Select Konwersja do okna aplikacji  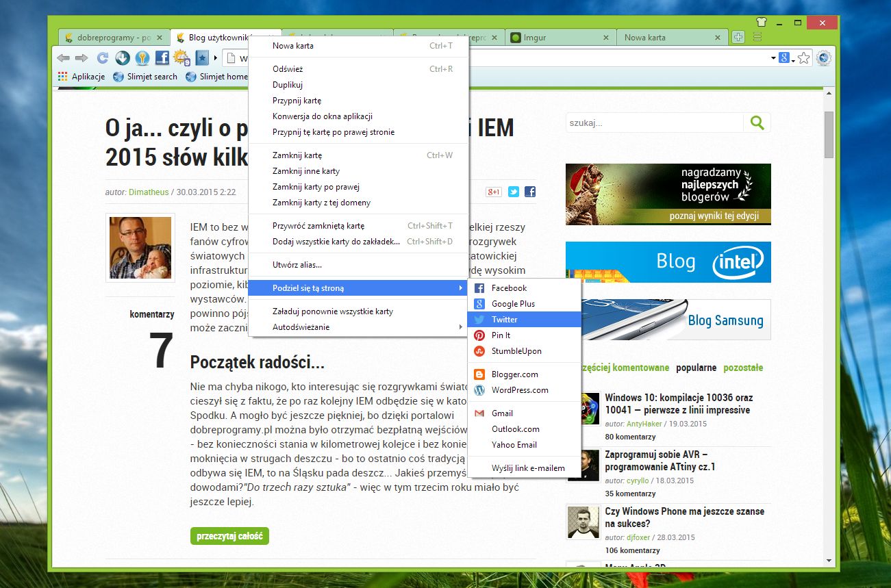(x=358, y=116)
